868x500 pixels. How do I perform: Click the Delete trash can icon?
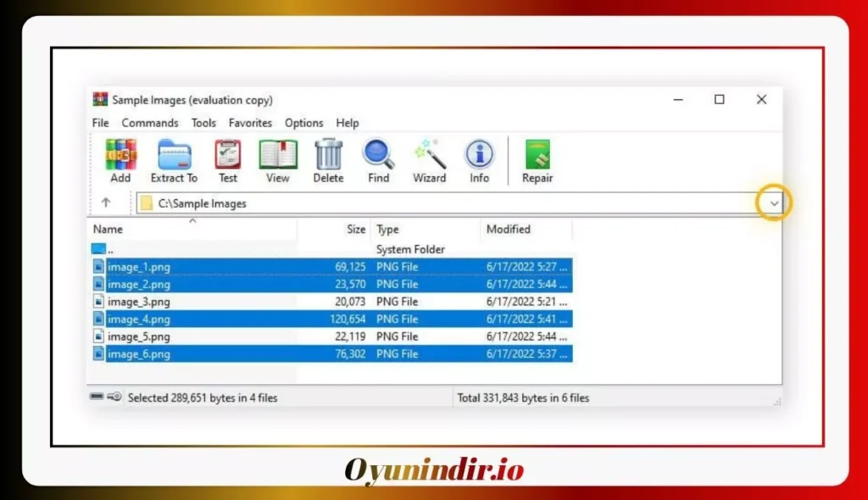click(328, 154)
